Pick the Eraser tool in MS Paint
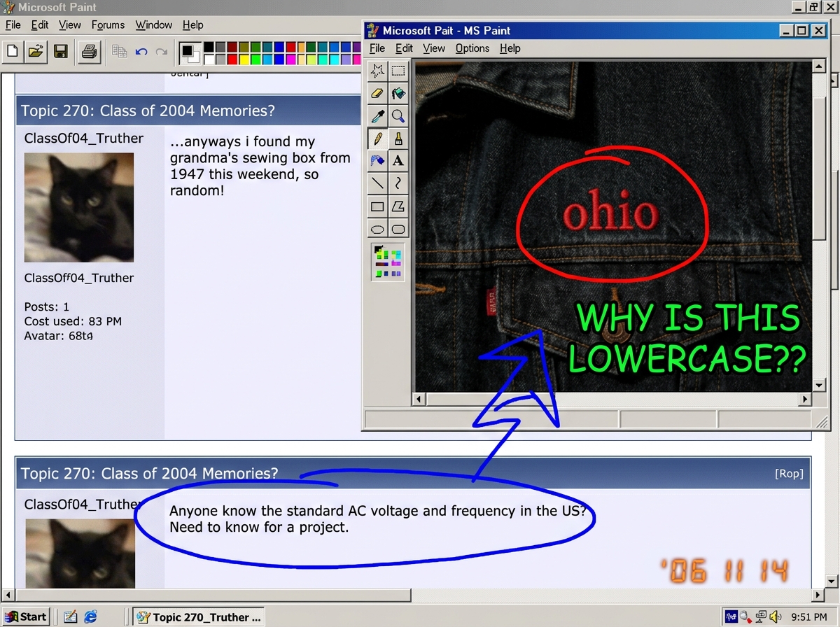 tap(377, 93)
